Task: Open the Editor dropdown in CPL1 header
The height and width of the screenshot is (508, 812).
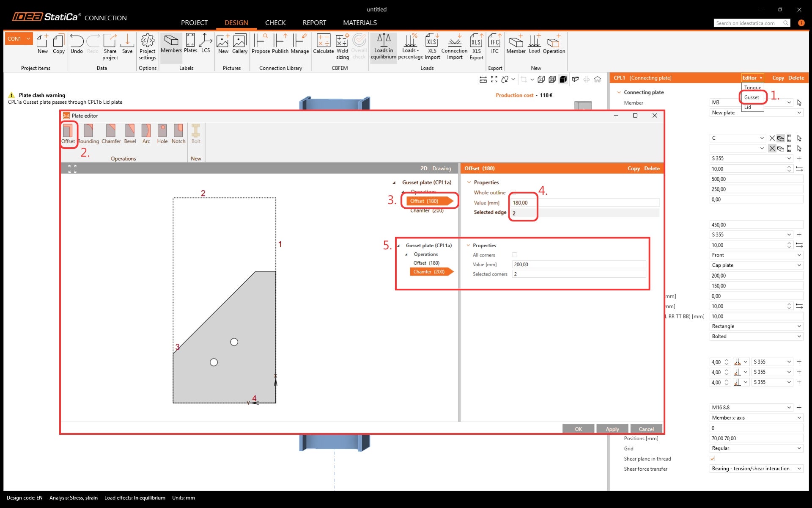Action: [752, 78]
